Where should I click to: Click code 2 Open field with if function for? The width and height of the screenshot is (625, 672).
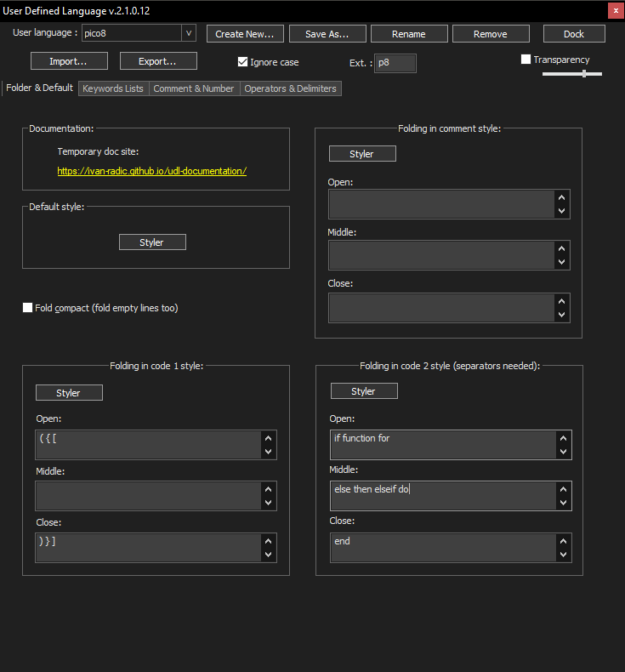click(x=443, y=445)
